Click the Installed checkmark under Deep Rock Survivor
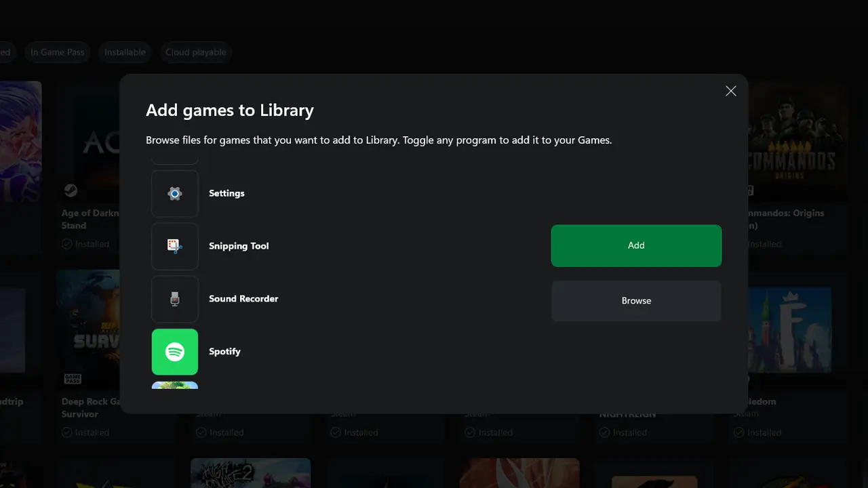Viewport: 868px width, 488px height. 67,432
